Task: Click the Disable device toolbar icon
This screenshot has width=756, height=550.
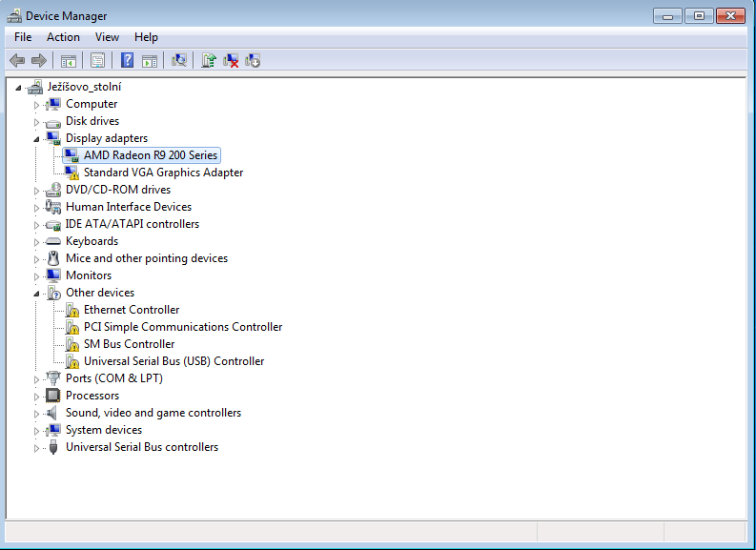Action: pyautogui.click(x=253, y=60)
